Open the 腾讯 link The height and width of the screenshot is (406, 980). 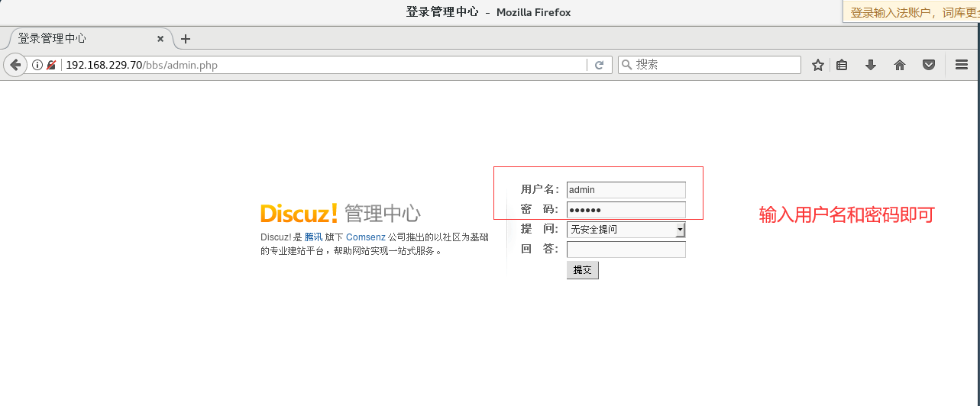pyautogui.click(x=313, y=237)
